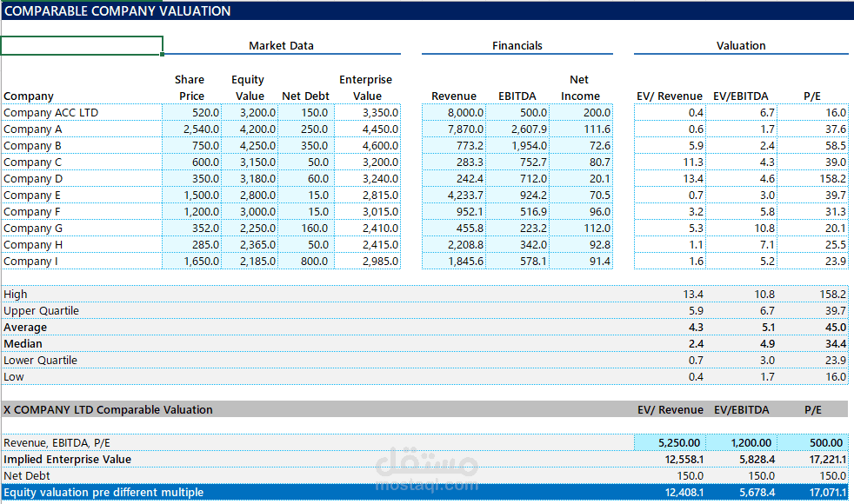Select implied enterprise value 12,558.1

(684, 460)
